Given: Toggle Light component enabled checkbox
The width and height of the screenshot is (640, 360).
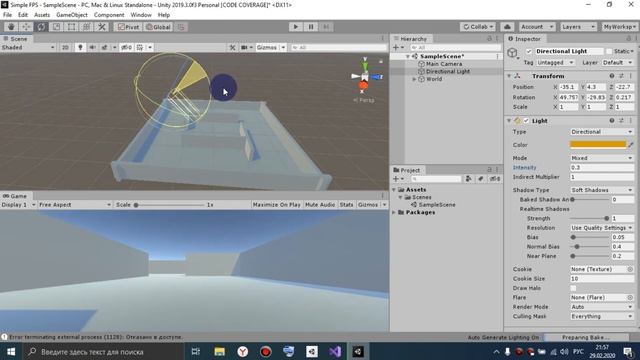Looking at the screenshot, I should (526, 121).
